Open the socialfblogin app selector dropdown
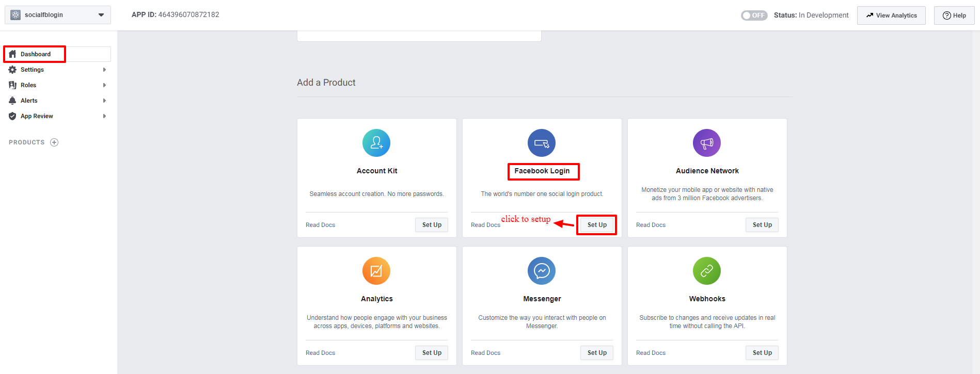 tap(101, 15)
